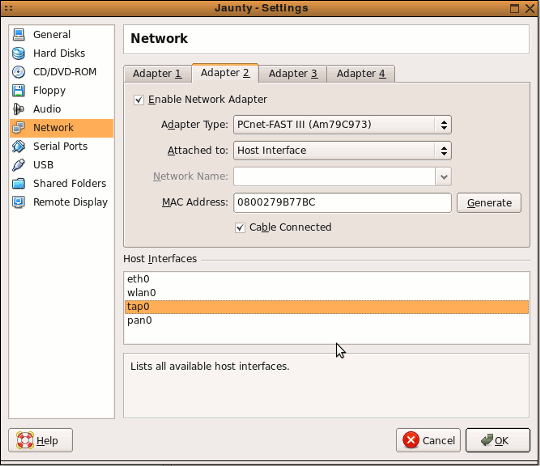The width and height of the screenshot is (540, 466).
Task: Select eth0 host interface
Action: 326,279
